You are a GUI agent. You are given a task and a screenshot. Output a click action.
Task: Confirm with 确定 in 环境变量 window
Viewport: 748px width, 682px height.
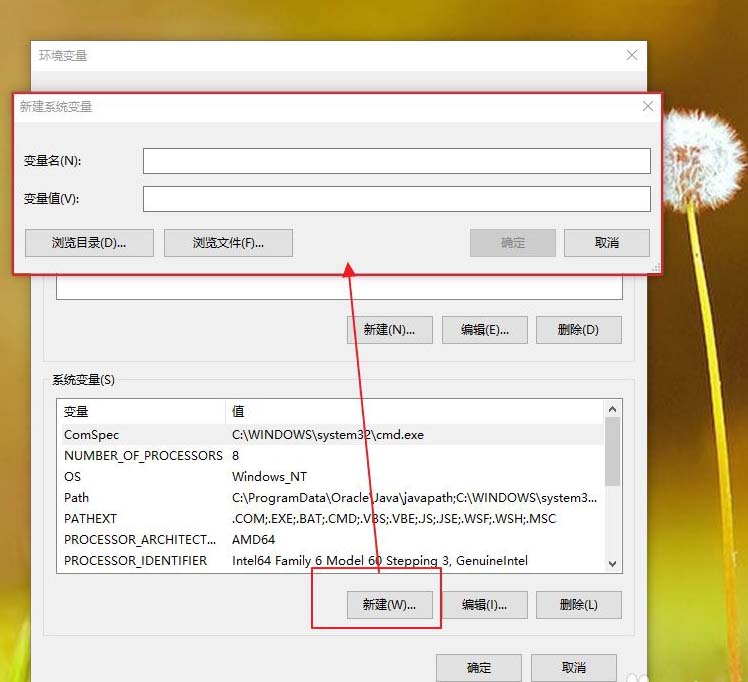[x=478, y=668]
